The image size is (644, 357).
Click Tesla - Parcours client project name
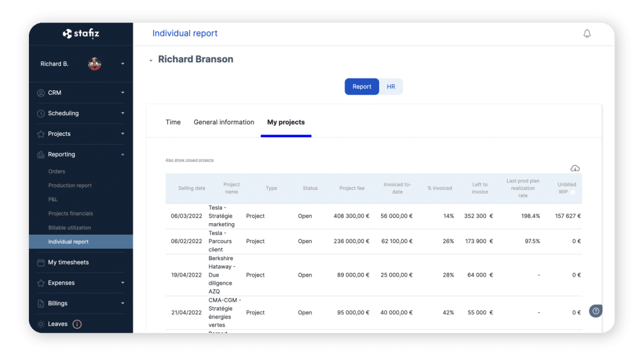point(220,241)
